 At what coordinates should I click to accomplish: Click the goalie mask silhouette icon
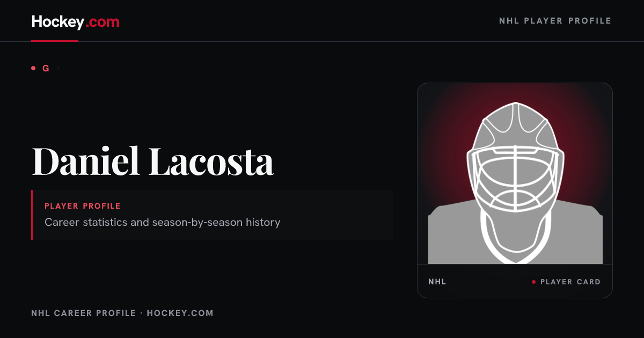[x=515, y=182]
